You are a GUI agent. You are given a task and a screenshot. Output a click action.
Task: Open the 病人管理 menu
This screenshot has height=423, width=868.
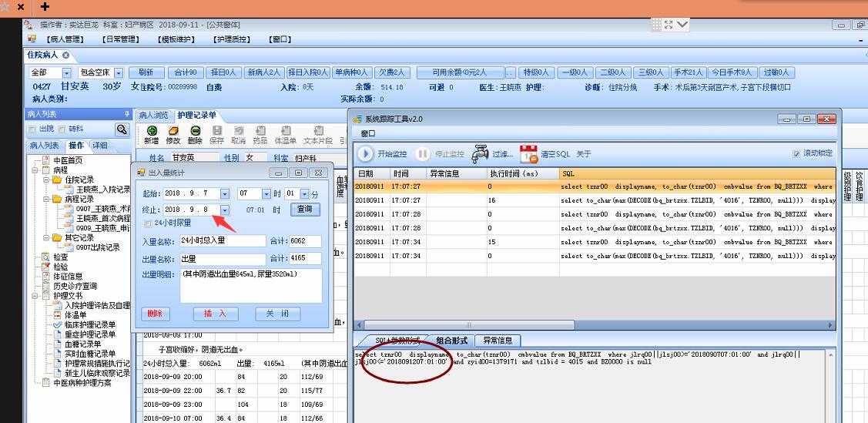point(65,39)
